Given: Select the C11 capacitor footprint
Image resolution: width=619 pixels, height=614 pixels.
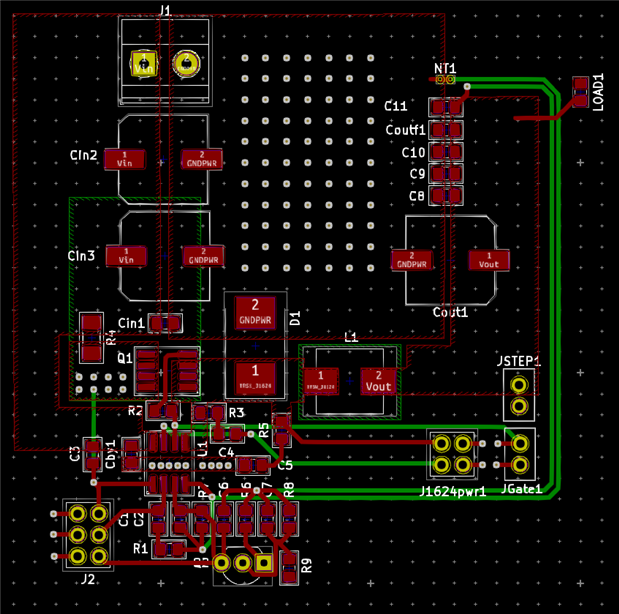Looking at the screenshot, I should click(446, 107).
